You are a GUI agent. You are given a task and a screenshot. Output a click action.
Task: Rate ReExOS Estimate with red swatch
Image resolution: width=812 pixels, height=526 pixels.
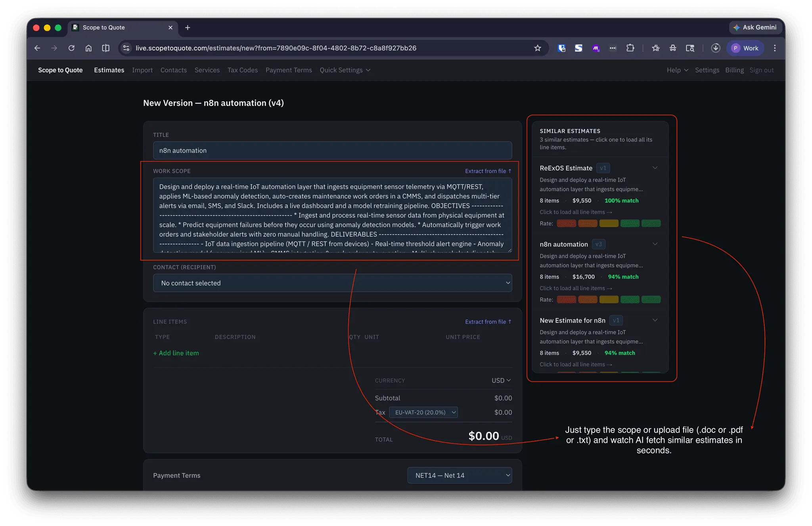(x=567, y=223)
